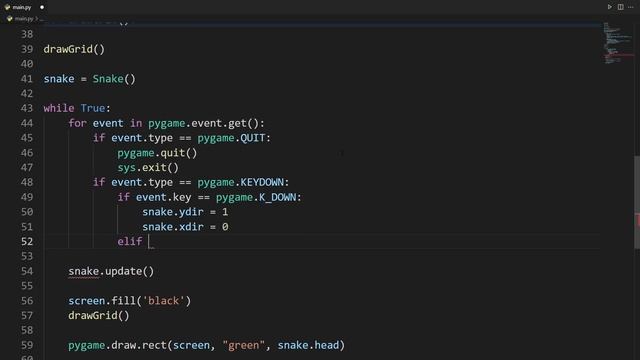
Task: Click the Snake() class call on line 41
Action: [x=114, y=79]
